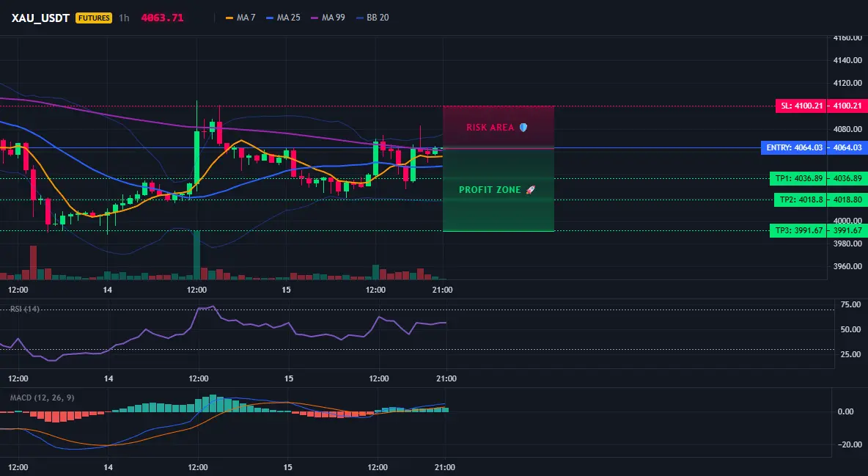Click the yellow FUTURES badge
This screenshot has height=476, width=868.
[x=94, y=18]
